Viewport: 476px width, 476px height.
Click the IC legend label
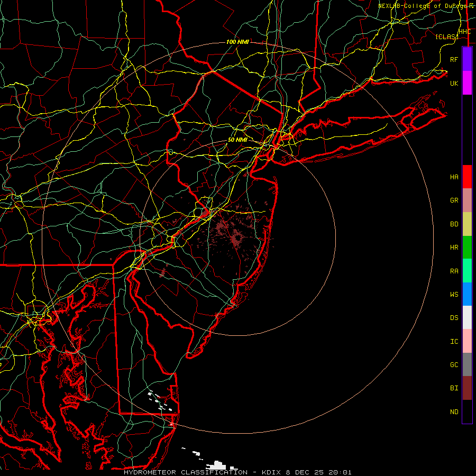tap(454, 342)
